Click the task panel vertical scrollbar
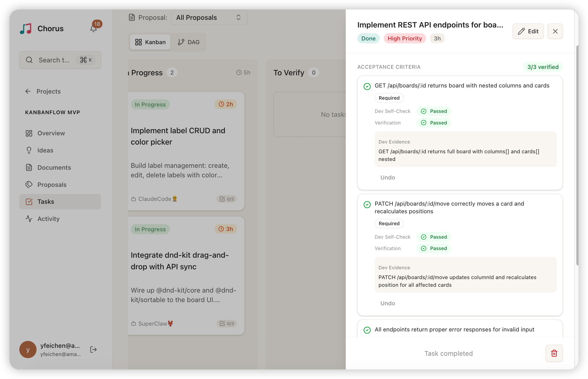Screen dimensions: 588x379 577,155
